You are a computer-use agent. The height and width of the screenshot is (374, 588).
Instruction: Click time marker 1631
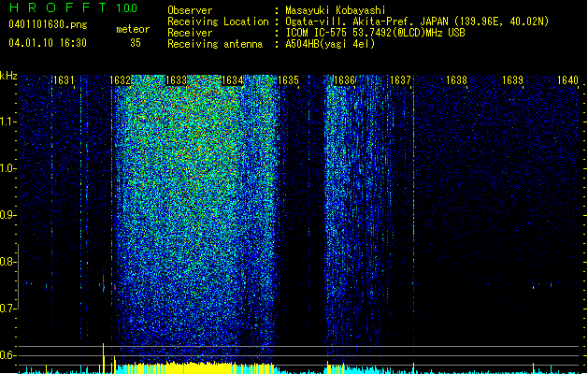tap(64, 80)
